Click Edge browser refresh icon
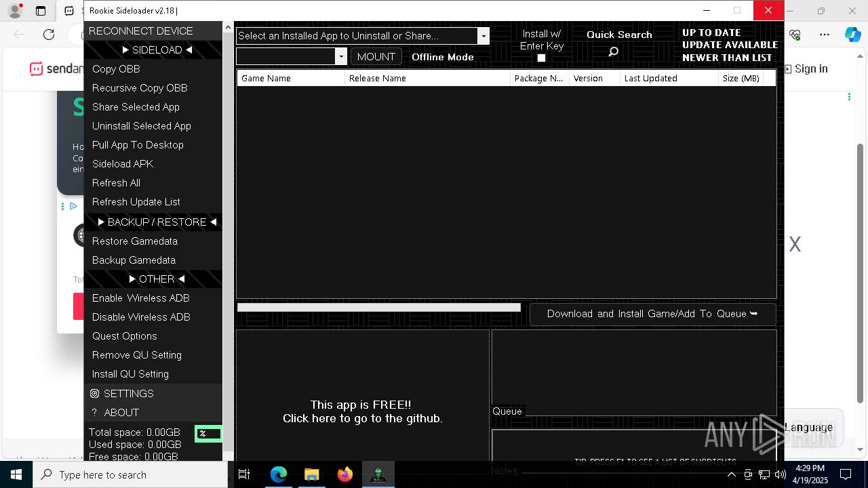The height and width of the screenshot is (488, 868). click(x=49, y=35)
